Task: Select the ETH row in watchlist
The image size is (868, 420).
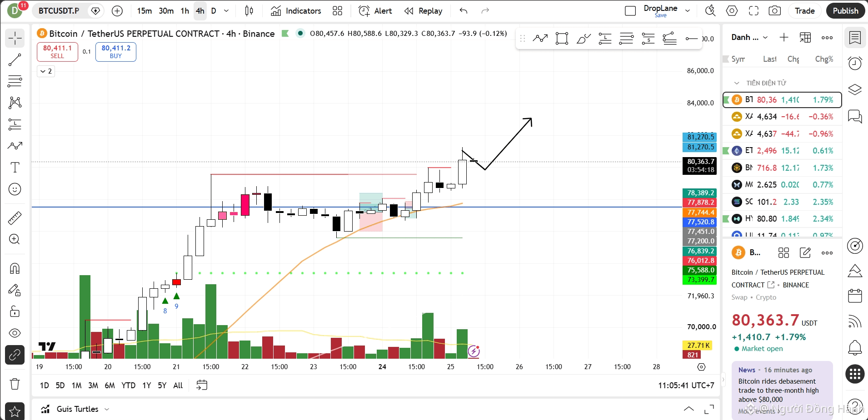Action: click(x=782, y=151)
